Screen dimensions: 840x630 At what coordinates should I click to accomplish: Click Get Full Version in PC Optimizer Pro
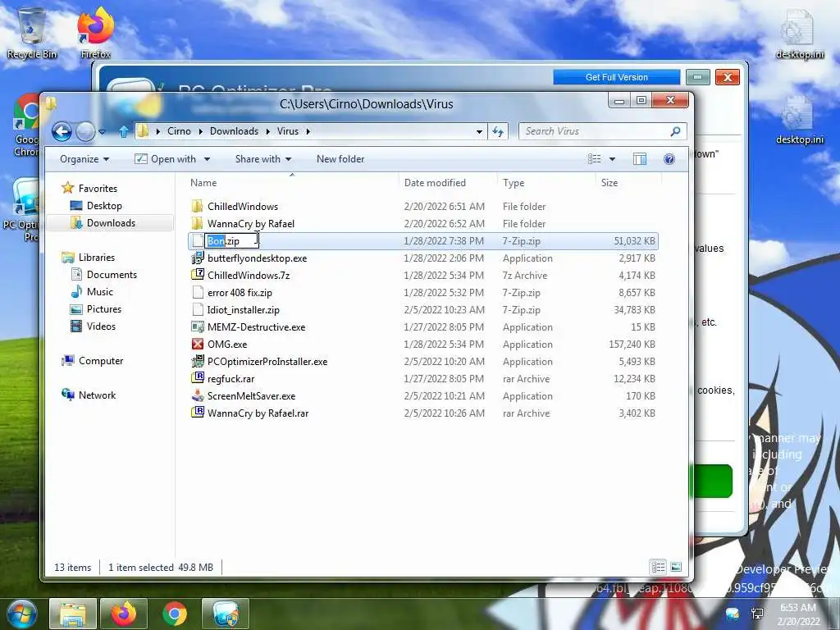(x=617, y=77)
